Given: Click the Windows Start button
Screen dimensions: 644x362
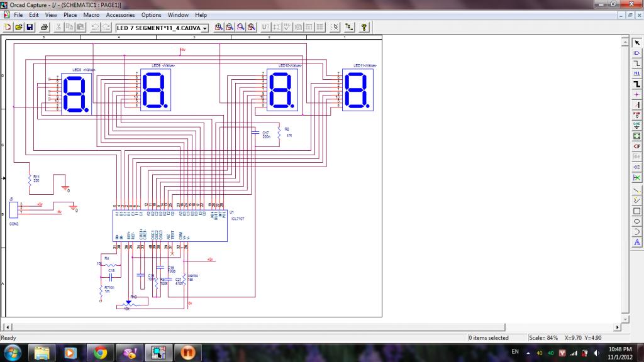Looking at the screenshot, I should click(12, 352).
